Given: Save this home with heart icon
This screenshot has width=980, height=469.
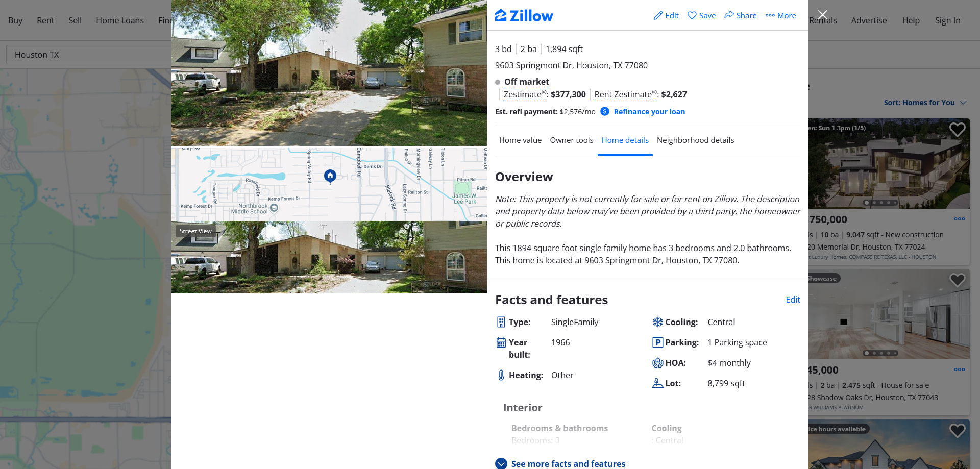Looking at the screenshot, I should 692,16.
